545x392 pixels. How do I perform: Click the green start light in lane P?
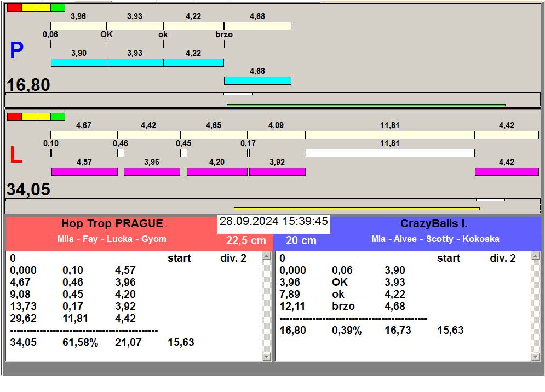(58, 8)
